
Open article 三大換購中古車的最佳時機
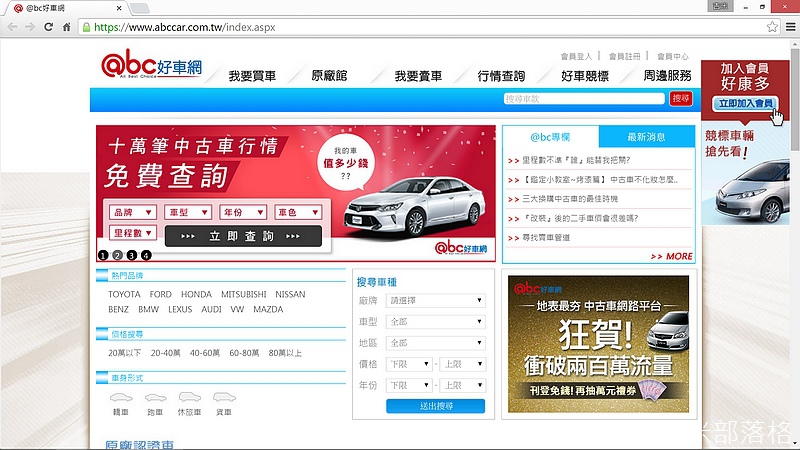tap(570, 199)
